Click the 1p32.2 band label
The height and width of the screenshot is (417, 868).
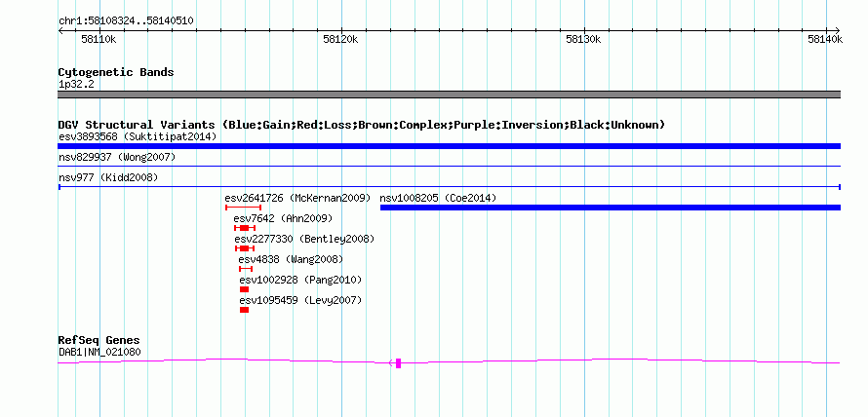click(x=76, y=84)
